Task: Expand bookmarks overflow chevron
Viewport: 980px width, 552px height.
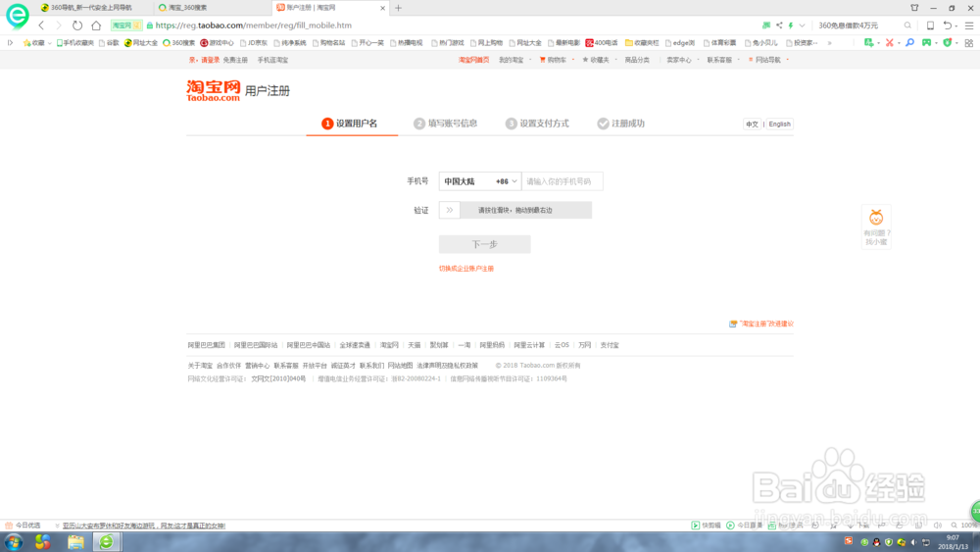Action: 829,43
